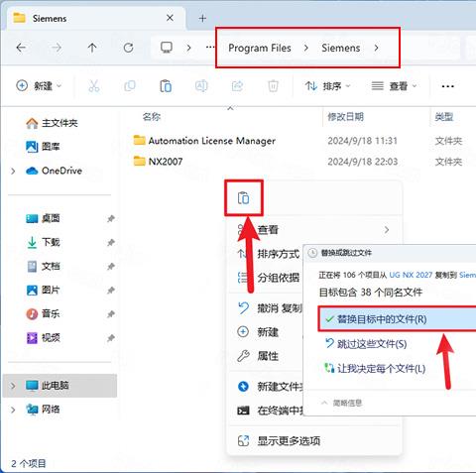
Task: Expand the chevron after the monitor icon
Action: [x=188, y=48]
